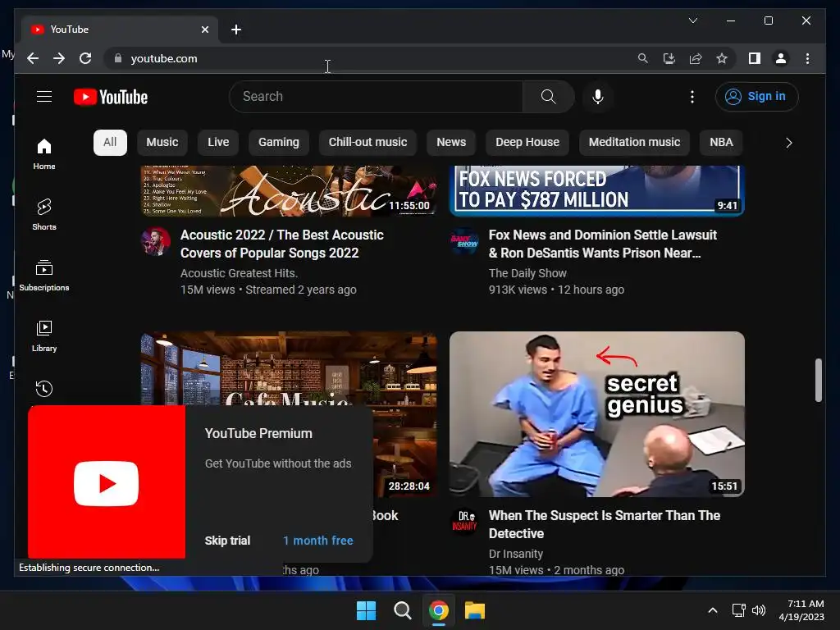
Task: Go back in Chrome
Action: click(33, 58)
